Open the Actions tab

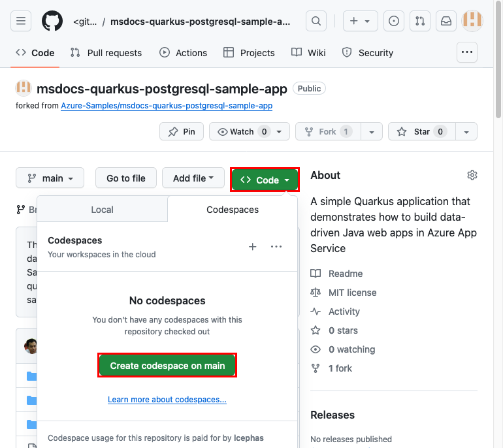(184, 53)
